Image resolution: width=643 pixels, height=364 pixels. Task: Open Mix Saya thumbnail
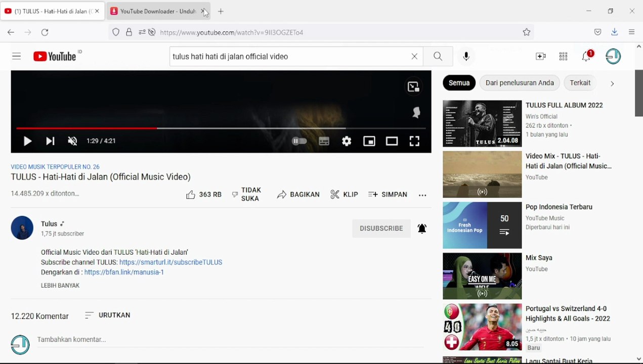(482, 276)
